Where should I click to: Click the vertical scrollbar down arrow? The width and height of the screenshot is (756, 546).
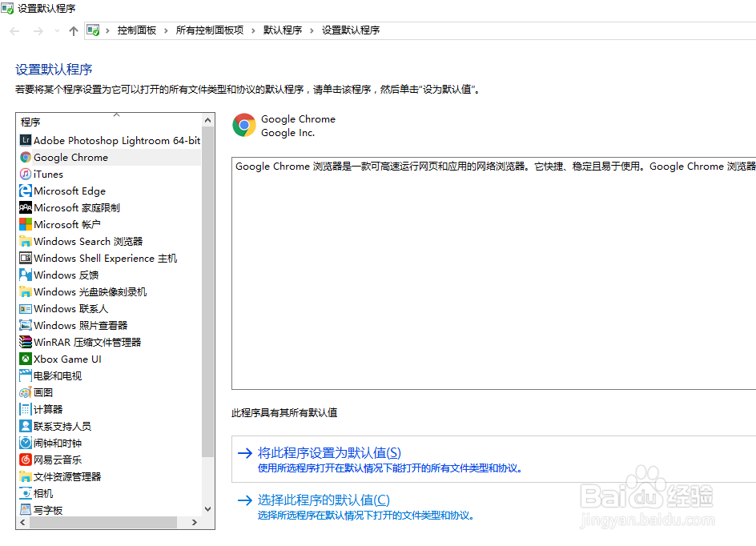[x=207, y=509]
